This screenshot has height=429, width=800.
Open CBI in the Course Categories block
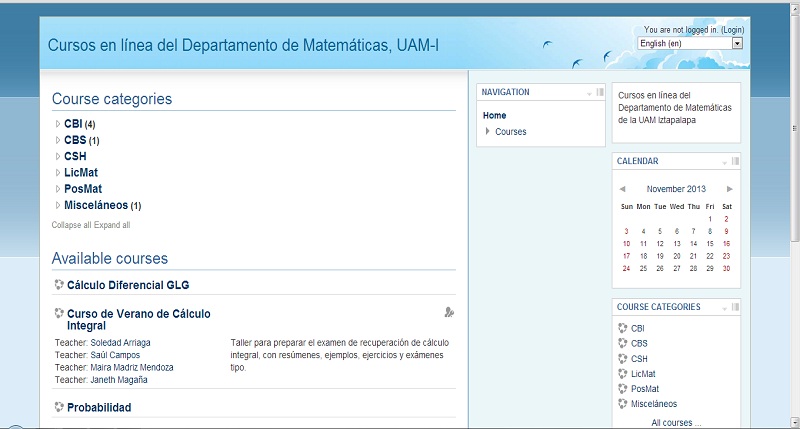(x=638, y=329)
